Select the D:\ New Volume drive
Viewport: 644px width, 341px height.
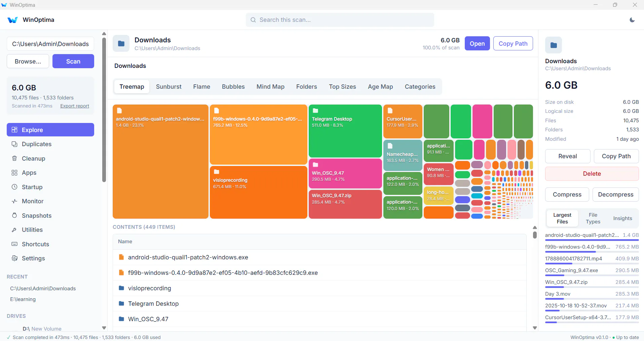coord(42,329)
